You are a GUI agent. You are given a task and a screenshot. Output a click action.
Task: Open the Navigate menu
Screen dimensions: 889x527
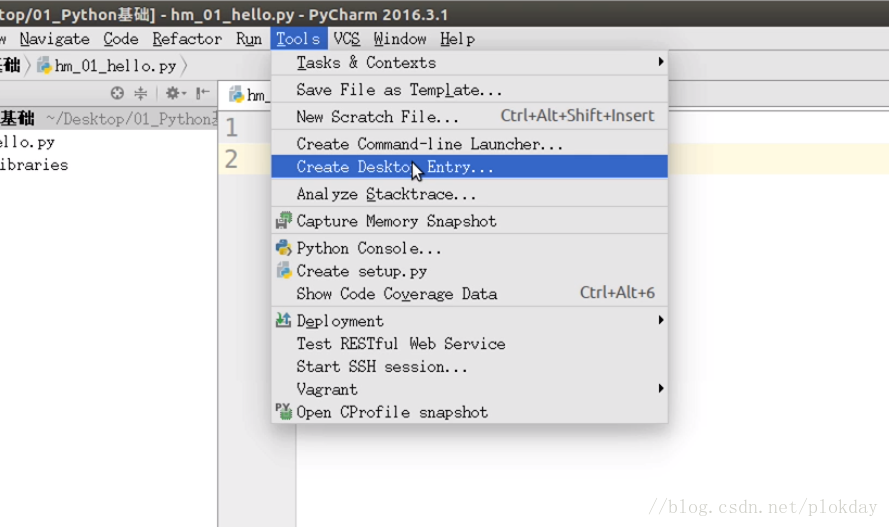(54, 39)
